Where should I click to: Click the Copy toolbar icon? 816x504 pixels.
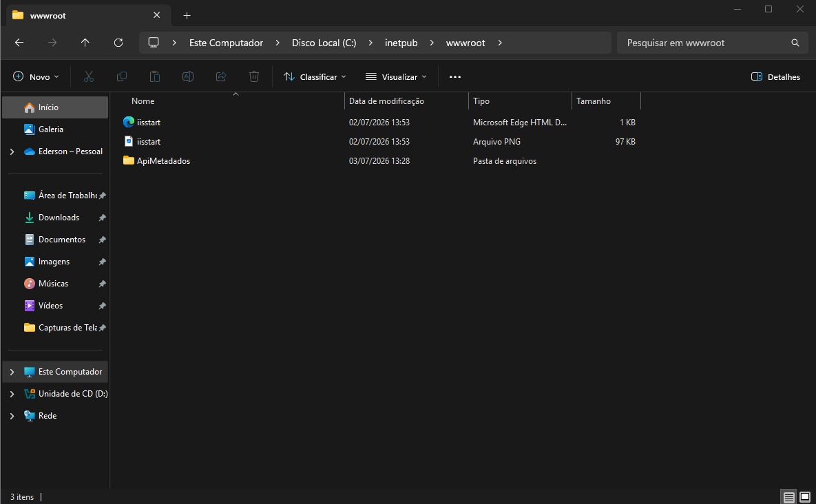click(x=122, y=77)
